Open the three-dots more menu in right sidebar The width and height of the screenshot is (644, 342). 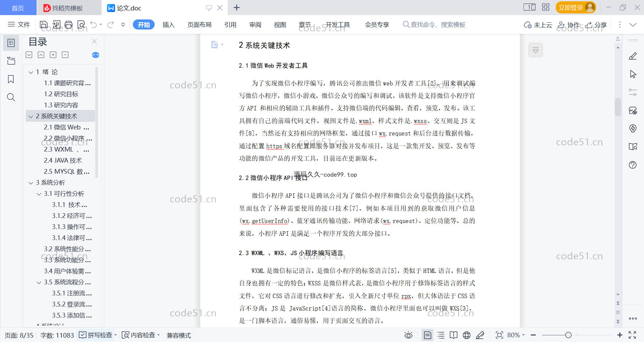click(x=633, y=319)
